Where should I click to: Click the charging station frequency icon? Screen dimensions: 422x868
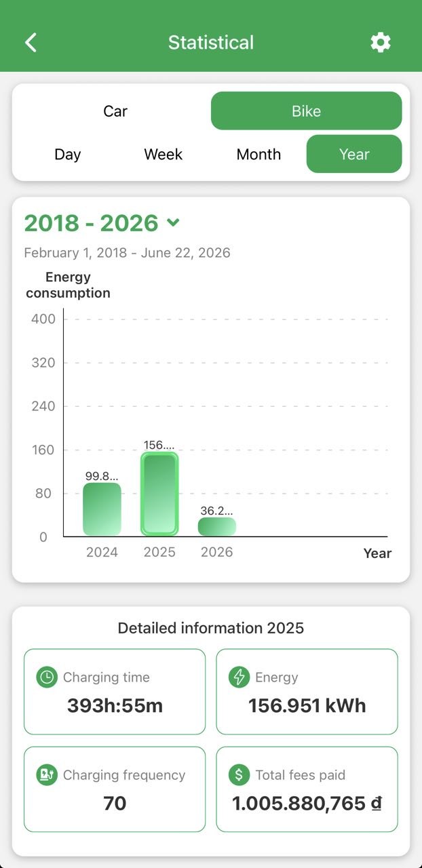[x=47, y=774]
